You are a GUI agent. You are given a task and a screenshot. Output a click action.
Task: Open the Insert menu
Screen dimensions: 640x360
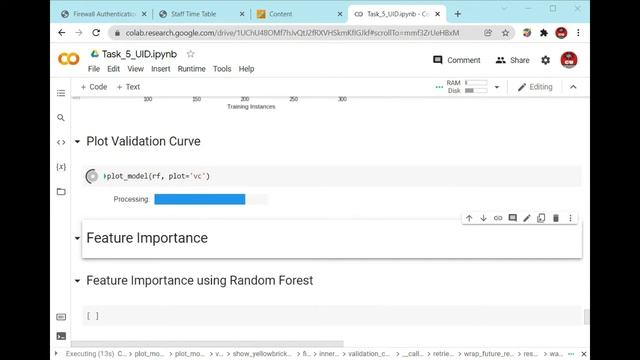click(161, 69)
